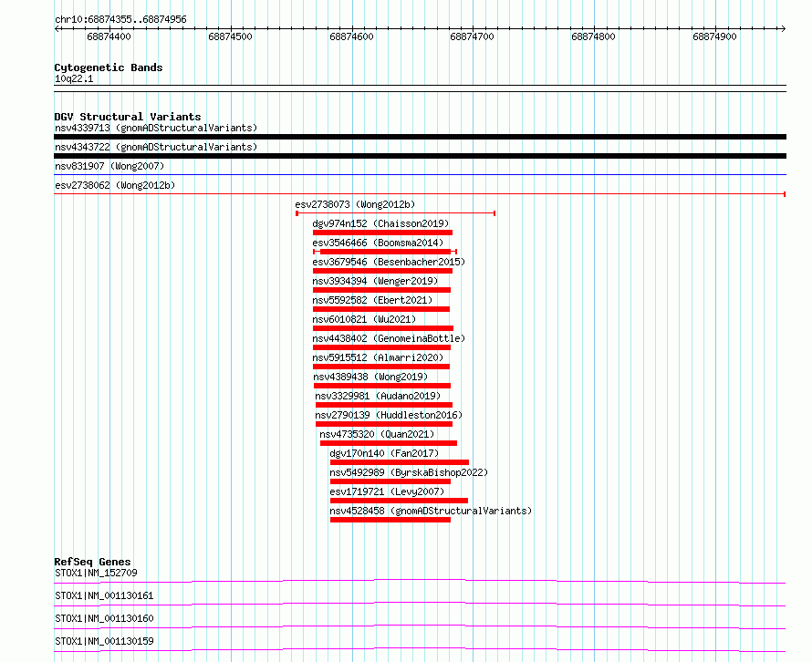This screenshot has width=812, height=662.
Task: Click ruler position 68874900
Action: pyautogui.click(x=714, y=36)
